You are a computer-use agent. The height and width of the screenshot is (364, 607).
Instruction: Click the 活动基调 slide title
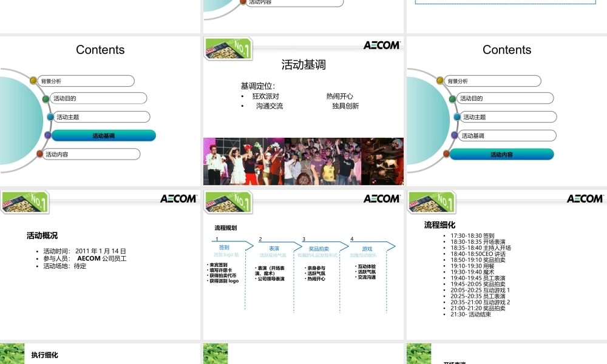303,64
